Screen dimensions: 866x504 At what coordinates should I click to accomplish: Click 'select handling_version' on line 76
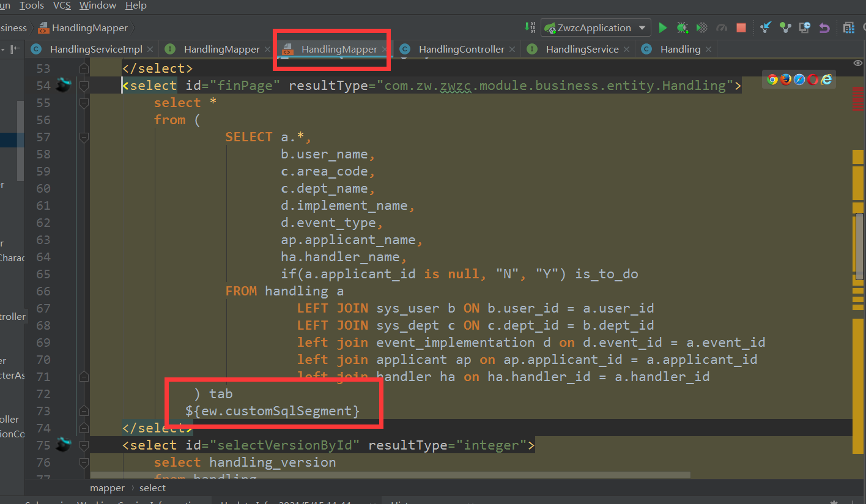[245, 462]
